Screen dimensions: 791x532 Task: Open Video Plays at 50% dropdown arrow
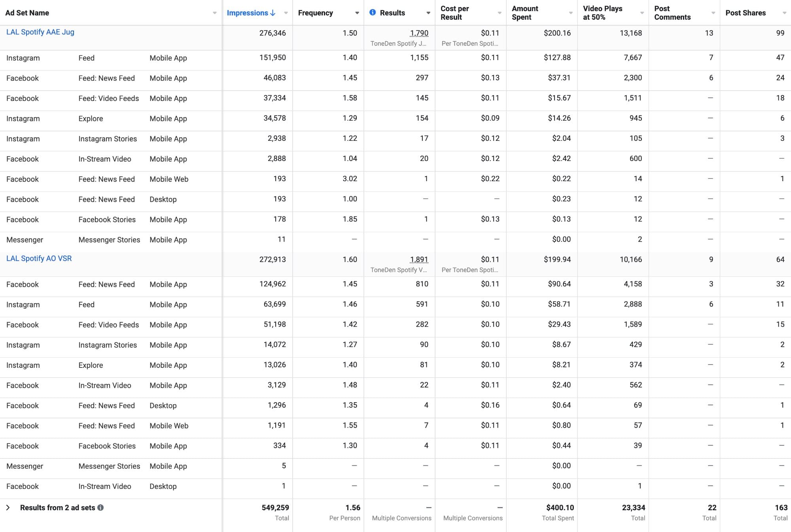(642, 13)
